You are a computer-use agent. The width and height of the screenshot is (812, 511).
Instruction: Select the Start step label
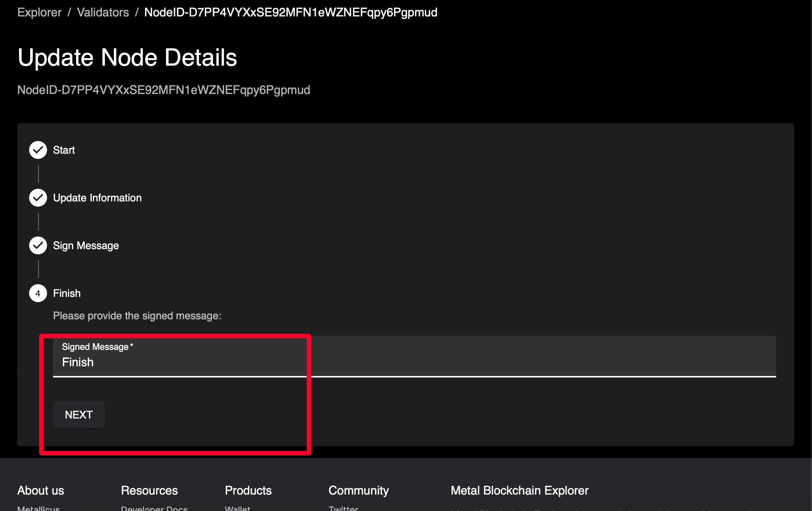point(64,150)
